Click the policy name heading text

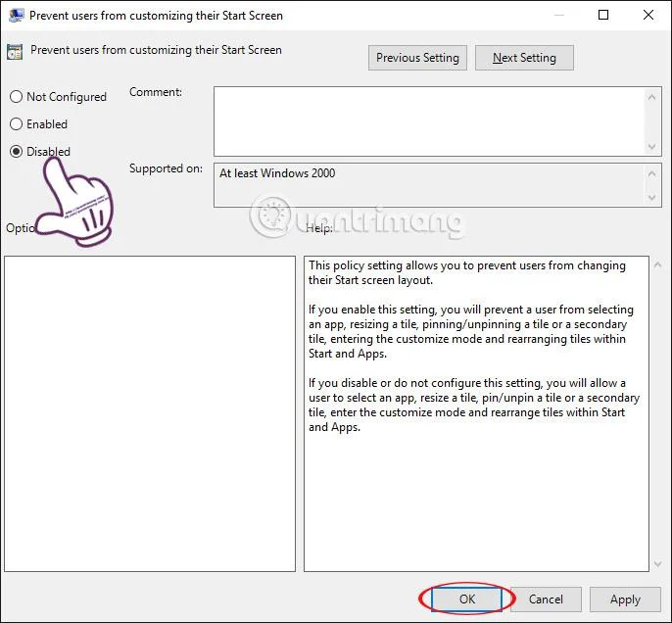pyautogui.click(x=156, y=50)
